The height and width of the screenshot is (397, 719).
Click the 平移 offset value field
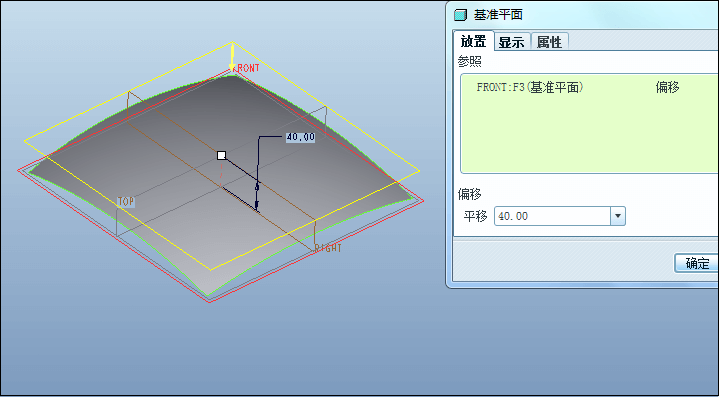click(x=553, y=216)
